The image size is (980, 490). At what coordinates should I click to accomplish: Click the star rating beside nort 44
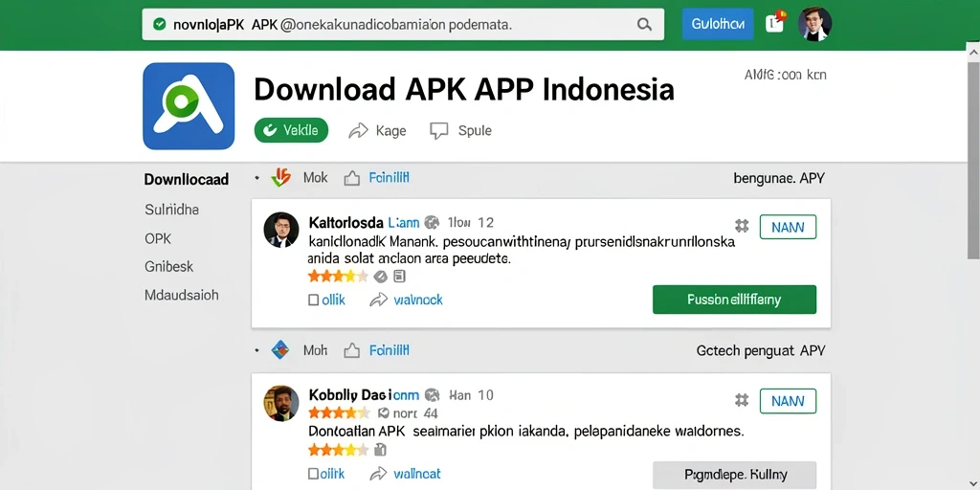(x=341, y=412)
